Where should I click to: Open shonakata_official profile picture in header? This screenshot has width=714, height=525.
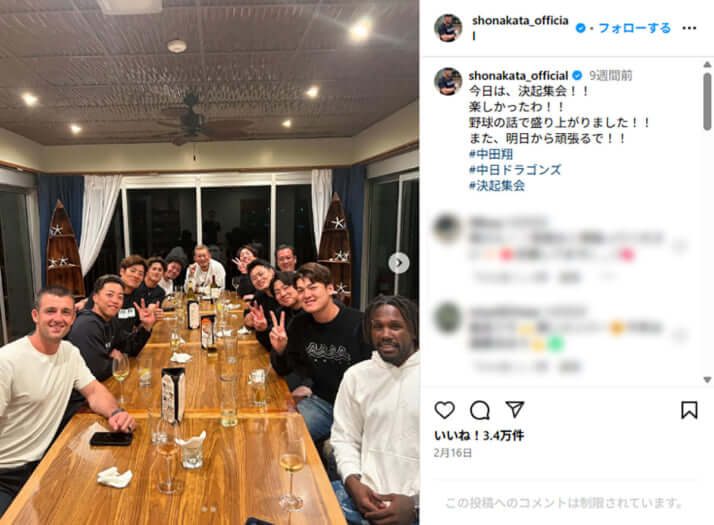[x=448, y=28]
